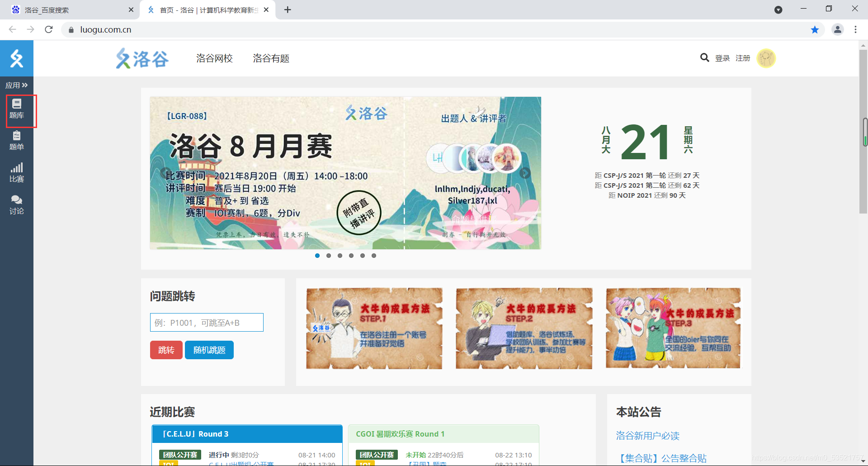Open the STEP.1 大牛的成長方法 card
868x466 pixels.
374,328
